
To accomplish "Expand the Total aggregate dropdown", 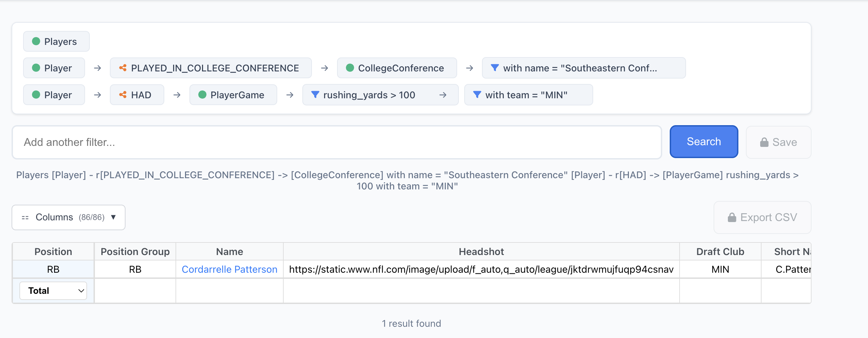I will 53,291.
